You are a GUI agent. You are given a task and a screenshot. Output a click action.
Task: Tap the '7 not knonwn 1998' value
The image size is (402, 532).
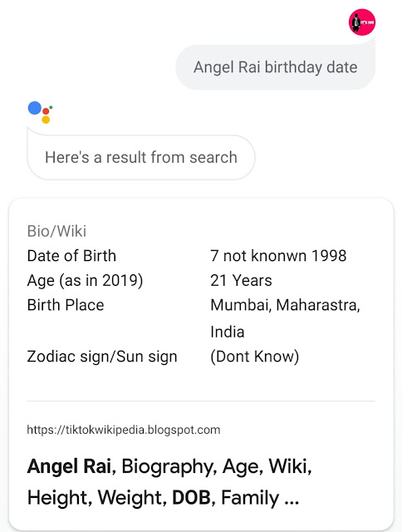click(278, 256)
